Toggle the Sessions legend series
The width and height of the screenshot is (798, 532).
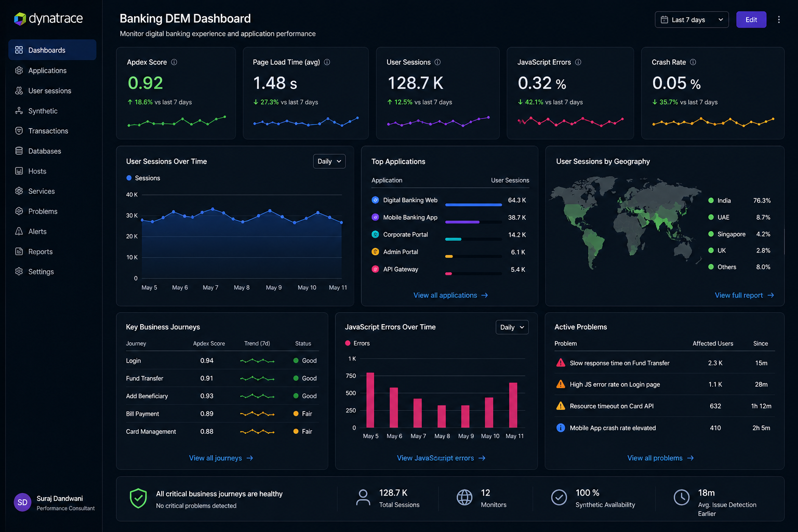click(143, 178)
